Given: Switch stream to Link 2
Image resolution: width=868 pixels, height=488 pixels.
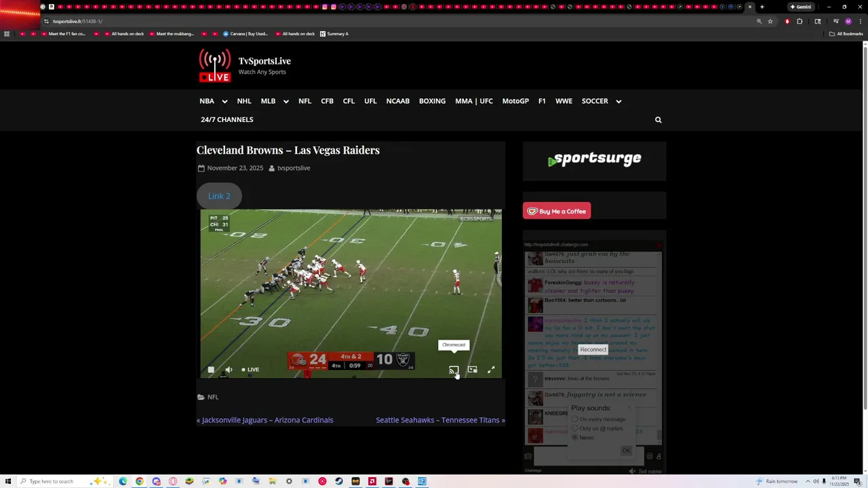Looking at the screenshot, I should click(219, 196).
